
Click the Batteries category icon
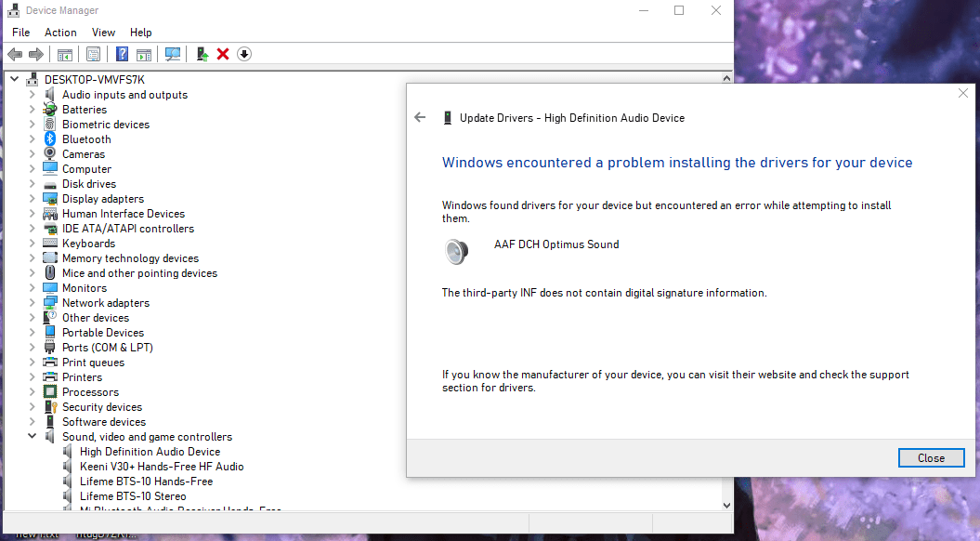50,110
